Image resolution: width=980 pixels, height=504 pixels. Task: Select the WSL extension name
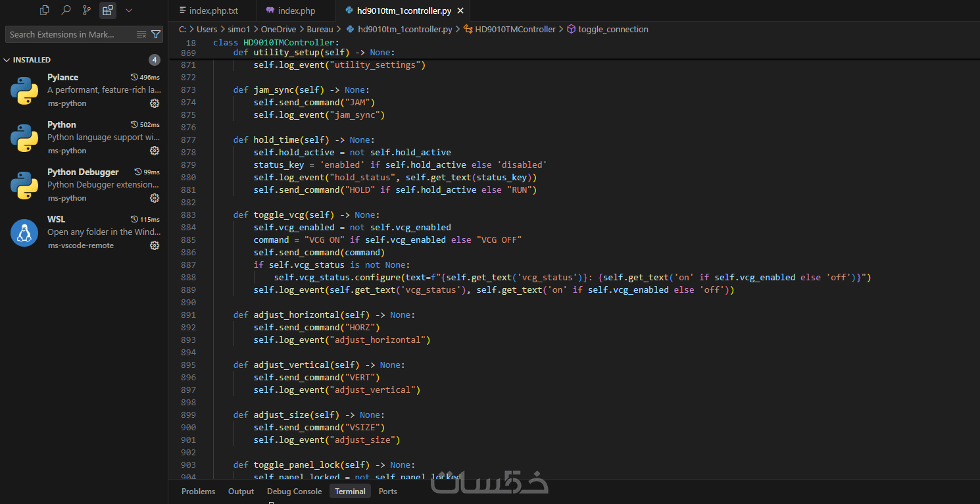coord(57,220)
